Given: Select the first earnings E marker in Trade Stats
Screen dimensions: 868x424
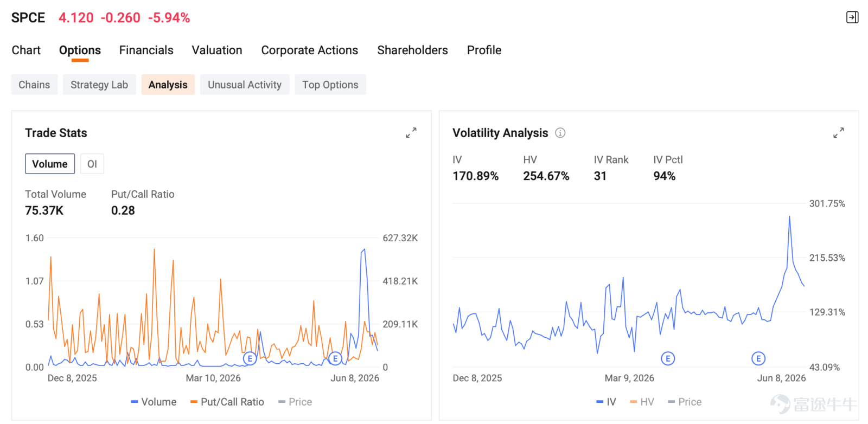Looking at the screenshot, I should pos(250,358).
